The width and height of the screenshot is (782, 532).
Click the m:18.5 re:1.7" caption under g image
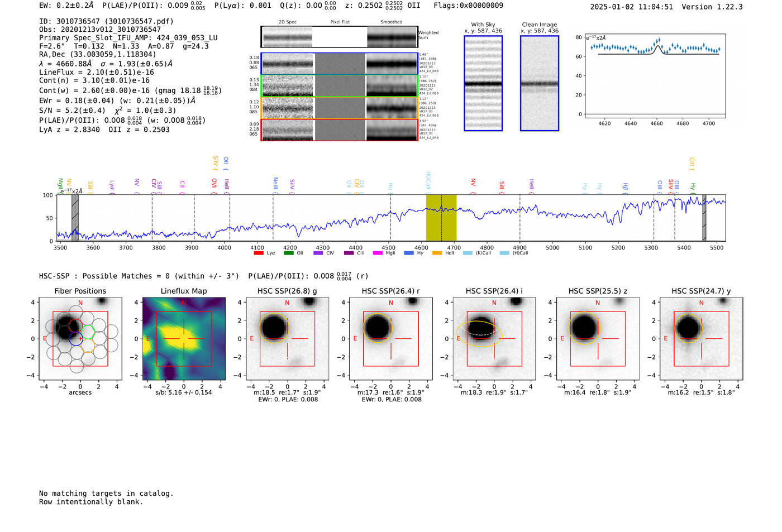pos(287,392)
